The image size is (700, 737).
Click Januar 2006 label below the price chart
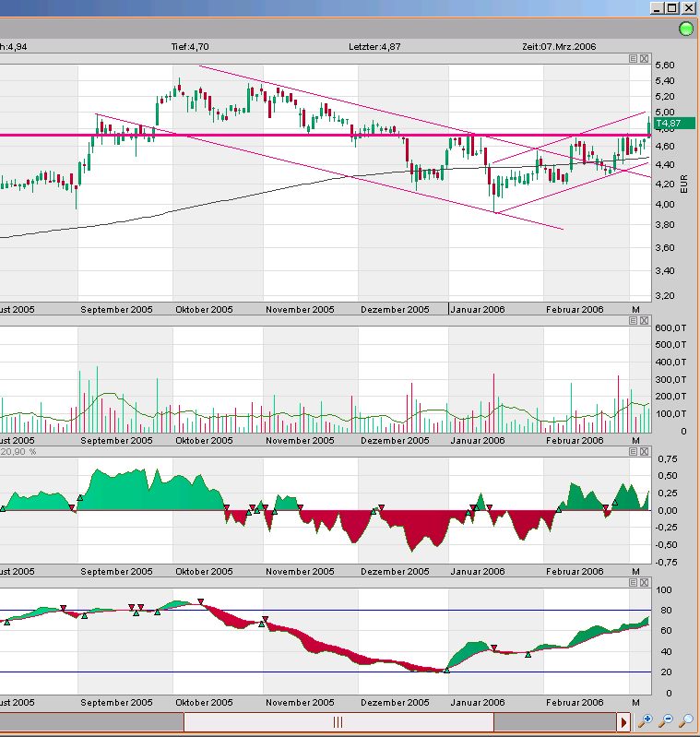click(478, 309)
